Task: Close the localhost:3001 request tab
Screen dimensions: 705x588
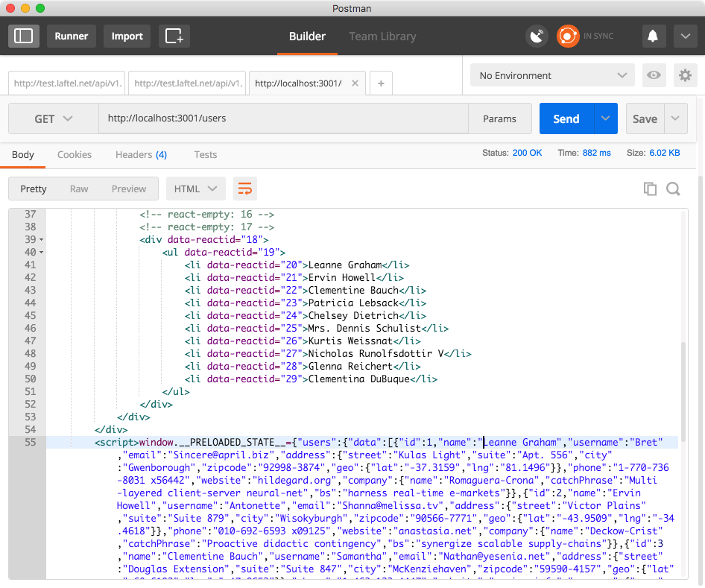Action: pos(355,83)
